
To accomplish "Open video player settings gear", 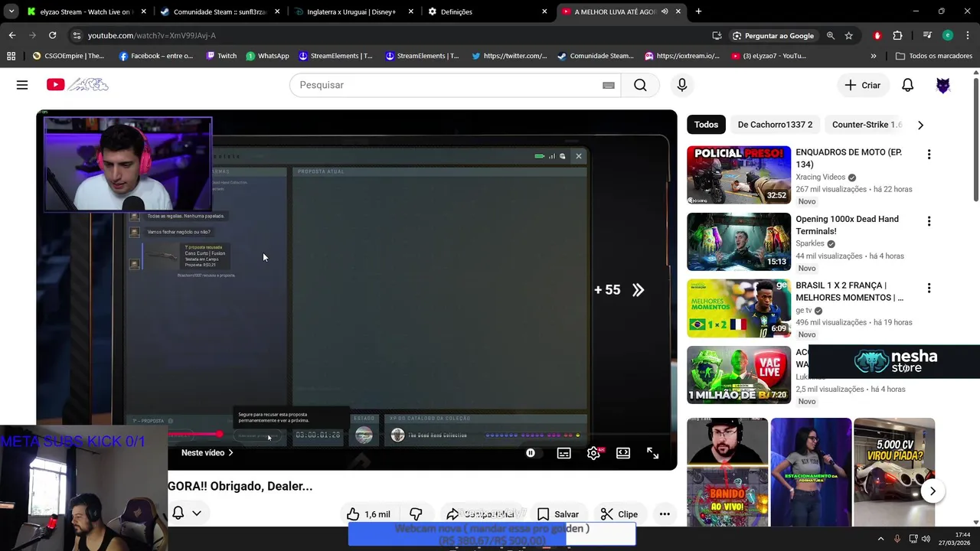I will (x=593, y=453).
